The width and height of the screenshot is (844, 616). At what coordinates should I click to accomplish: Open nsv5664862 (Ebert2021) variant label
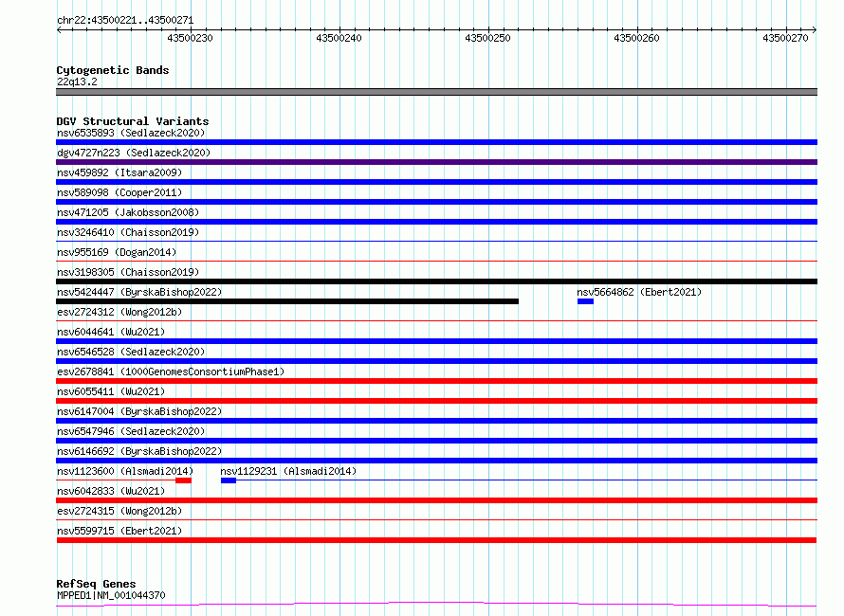pos(639,292)
